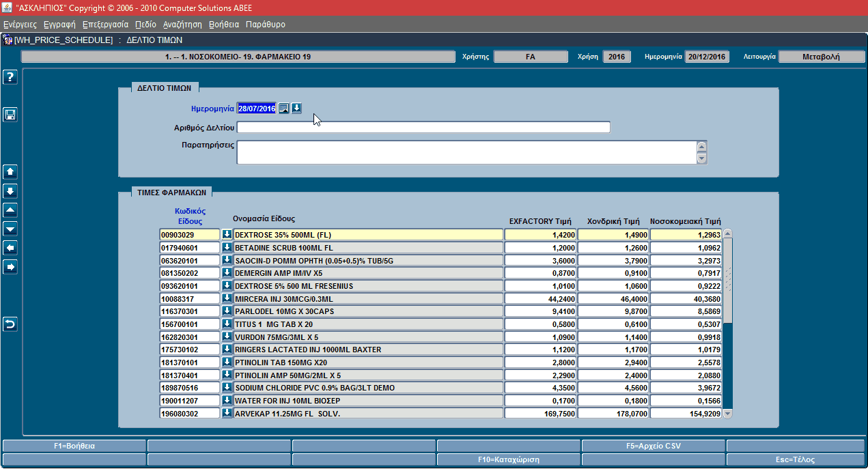The image size is (868, 469).
Task: Open the Αναζήτηση menu
Action: [182, 24]
